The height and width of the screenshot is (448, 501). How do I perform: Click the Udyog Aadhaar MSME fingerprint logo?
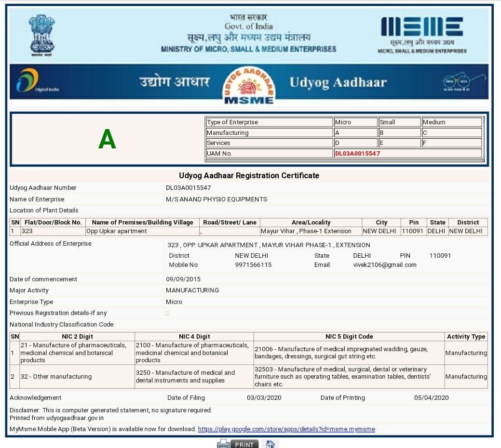(x=249, y=84)
